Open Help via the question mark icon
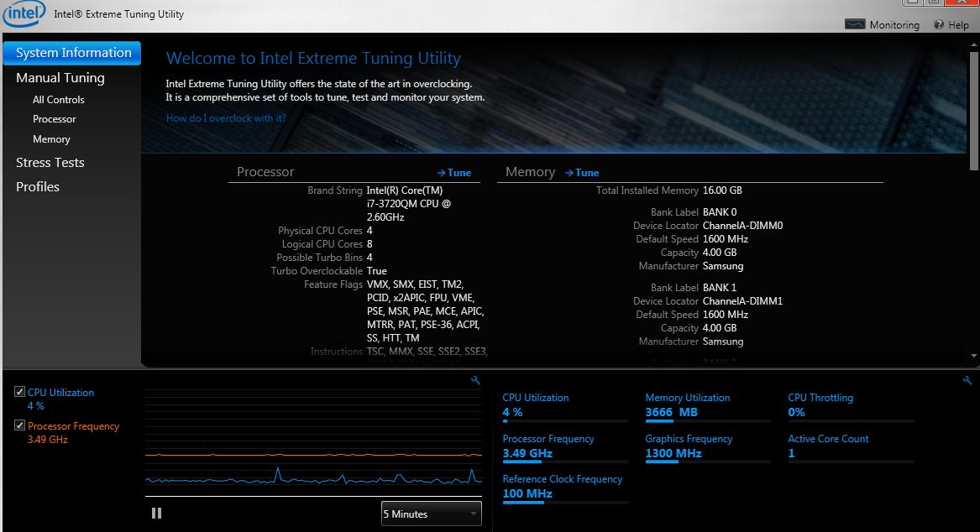The image size is (980, 532). (x=939, y=25)
